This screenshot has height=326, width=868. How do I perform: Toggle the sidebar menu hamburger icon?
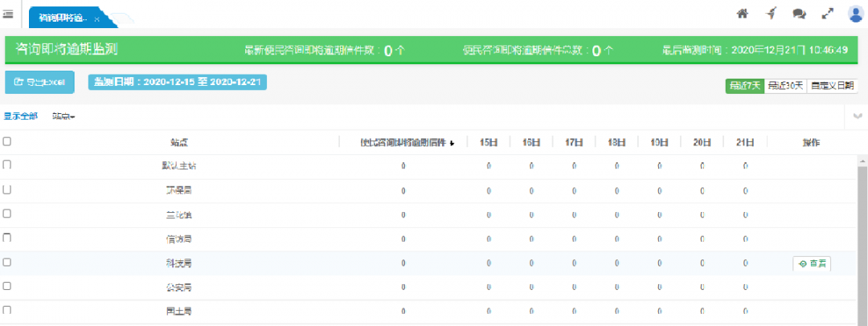click(8, 14)
